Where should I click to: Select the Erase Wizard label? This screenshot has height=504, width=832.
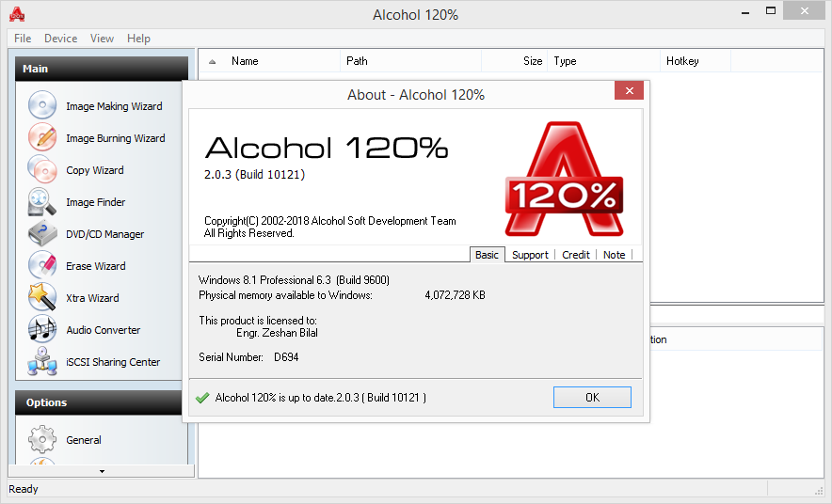tap(95, 266)
